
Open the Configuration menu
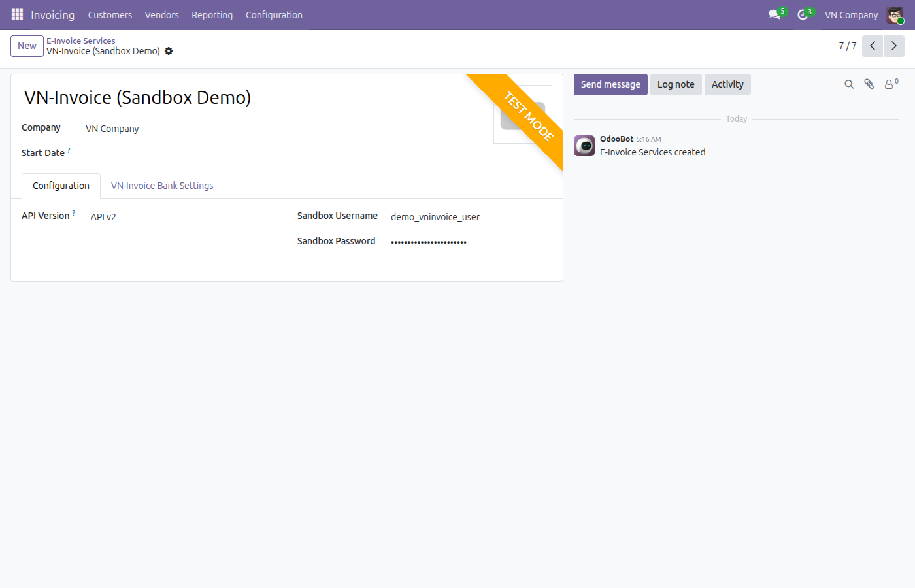274,15
